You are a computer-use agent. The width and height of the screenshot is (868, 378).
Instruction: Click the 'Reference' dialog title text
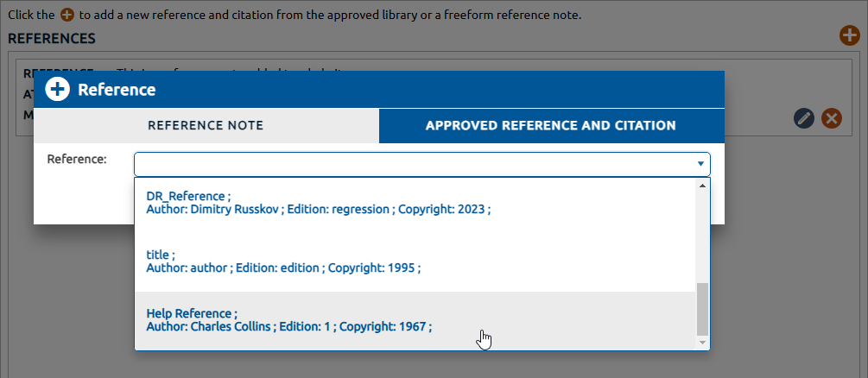coord(117,90)
